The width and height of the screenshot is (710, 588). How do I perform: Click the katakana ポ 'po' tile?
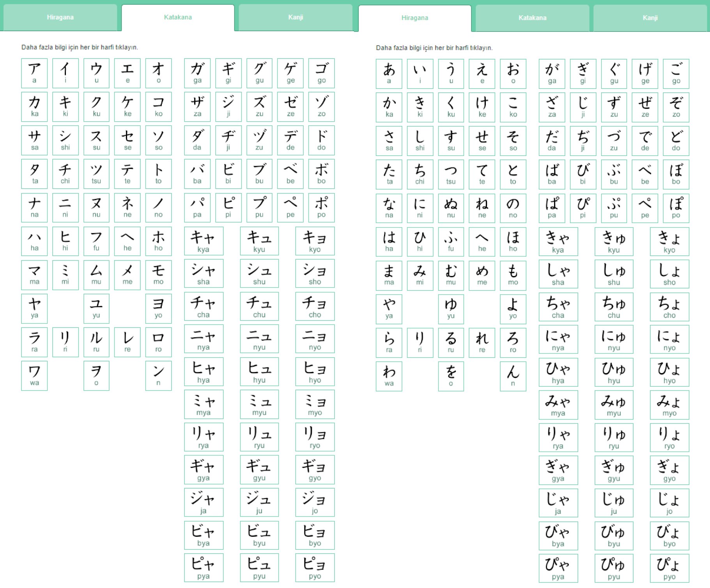[x=321, y=207]
